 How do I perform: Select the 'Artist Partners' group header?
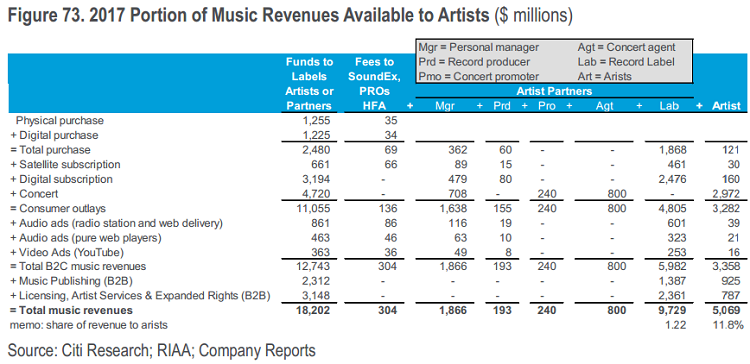tap(554, 91)
